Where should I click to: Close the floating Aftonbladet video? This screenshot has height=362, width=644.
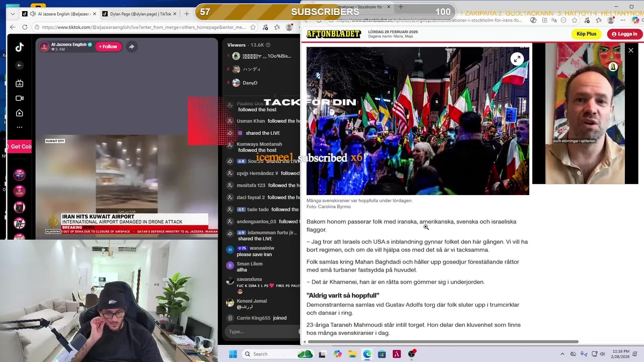click(630, 50)
